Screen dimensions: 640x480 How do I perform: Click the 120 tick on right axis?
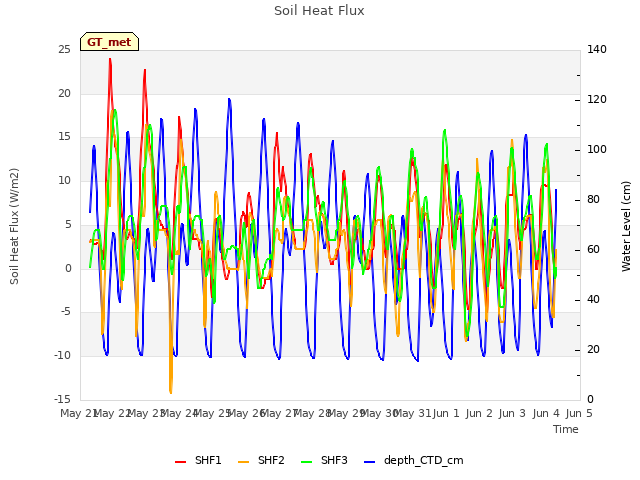pyautogui.click(x=597, y=100)
